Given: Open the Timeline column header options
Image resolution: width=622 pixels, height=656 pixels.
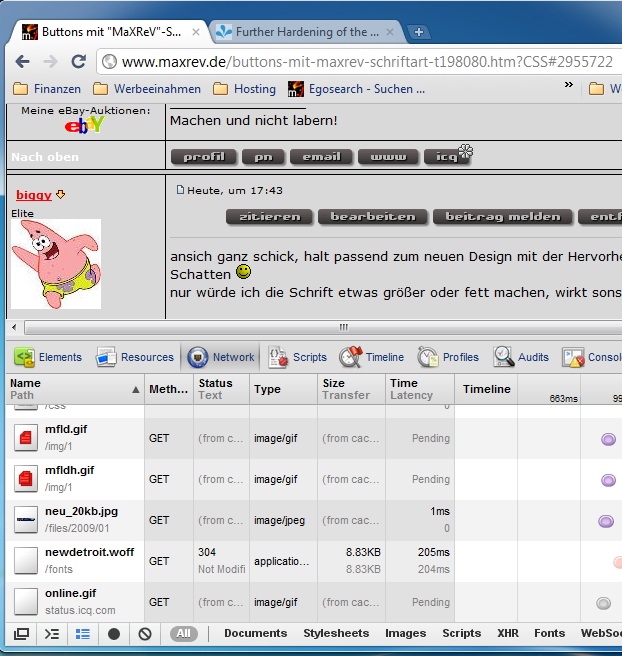Looking at the screenshot, I should pos(486,389).
